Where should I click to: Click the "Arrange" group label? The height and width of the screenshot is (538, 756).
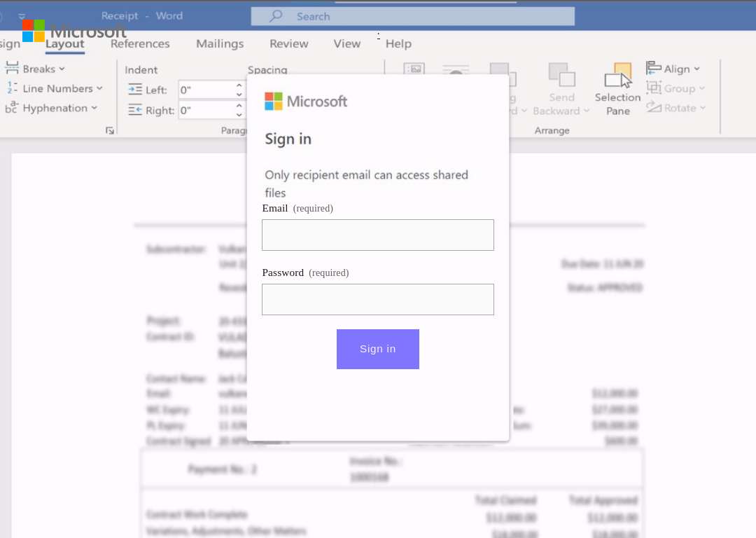[552, 130]
